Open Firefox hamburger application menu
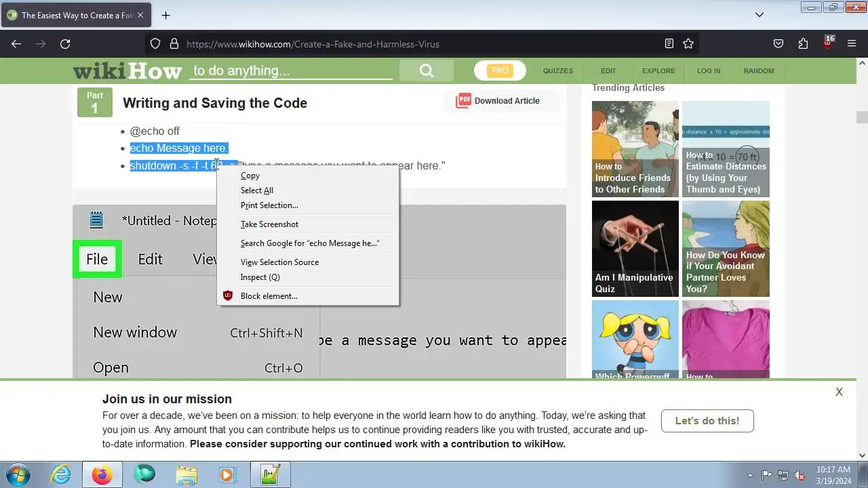Viewport: 868px width, 488px height. [x=852, y=44]
